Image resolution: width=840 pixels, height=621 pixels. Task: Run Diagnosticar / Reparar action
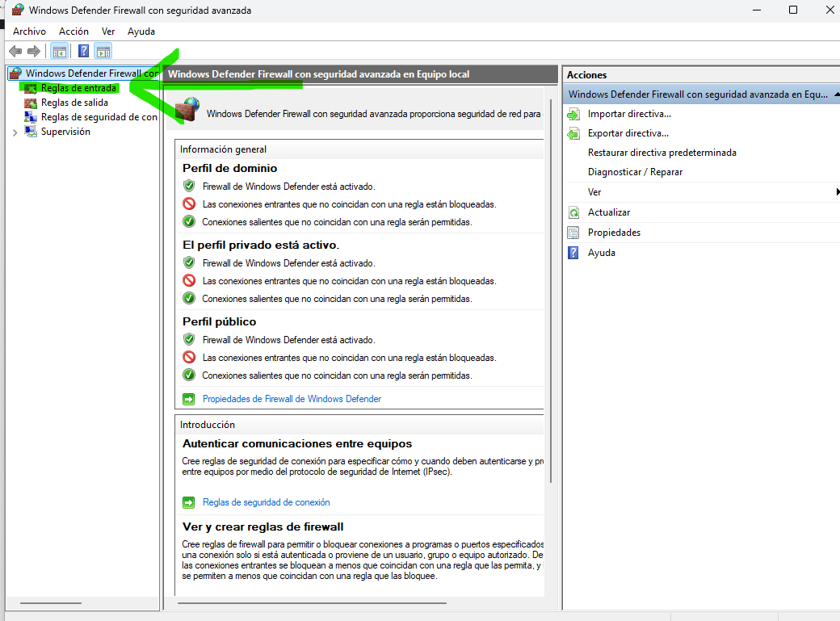[636, 172]
